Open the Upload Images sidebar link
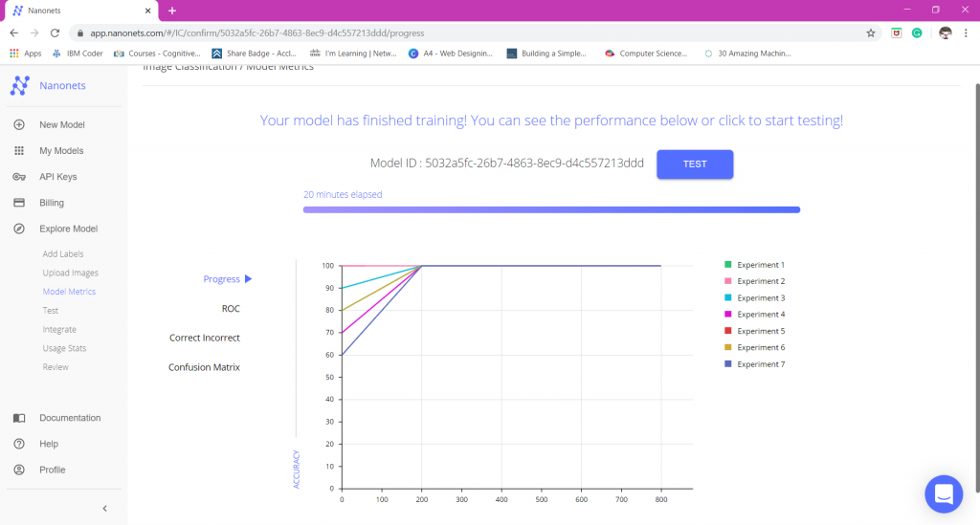Viewport: 980px width, 525px height. pos(71,273)
